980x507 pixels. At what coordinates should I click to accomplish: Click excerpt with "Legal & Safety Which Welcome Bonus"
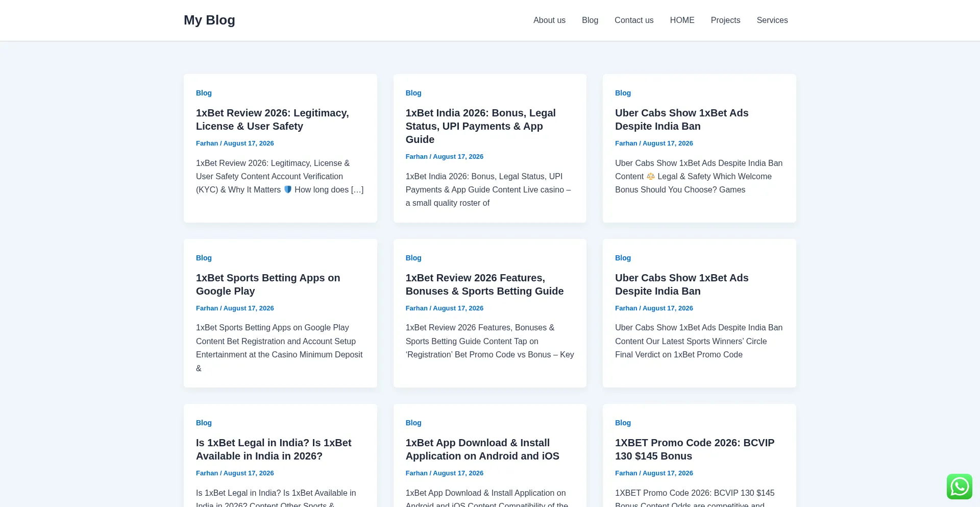[699, 176]
